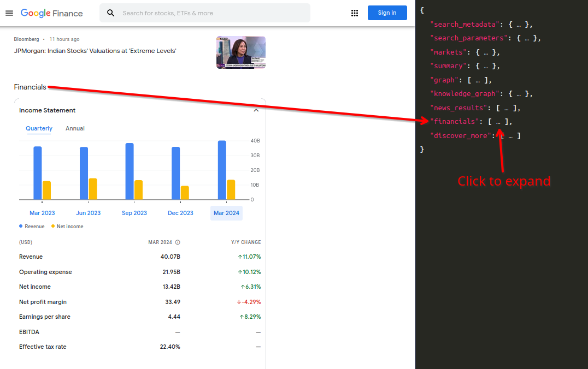Expand the summary JSON object

coord(486,66)
